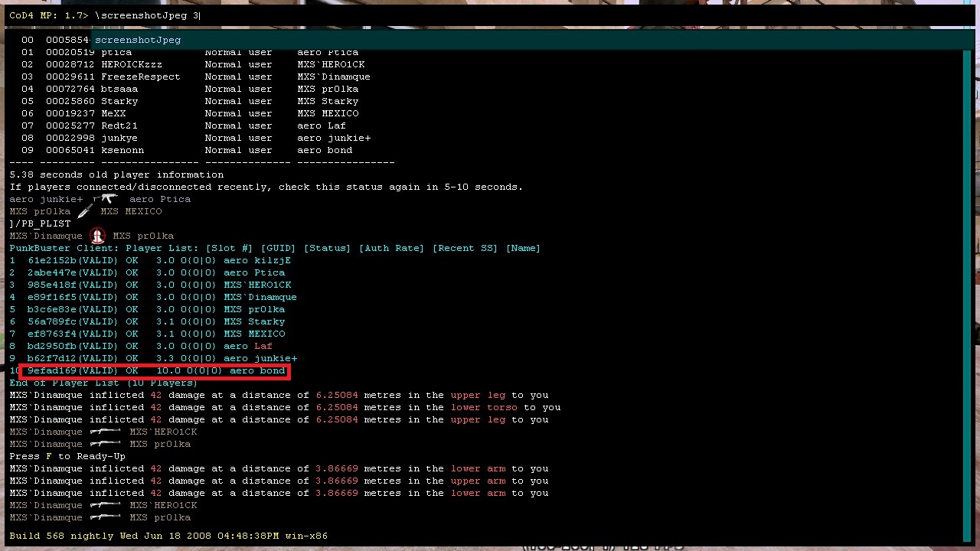The image size is (980, 551).
Task: Click '5.38 seconds old player information' line
Action: click(x=116, y=174)
